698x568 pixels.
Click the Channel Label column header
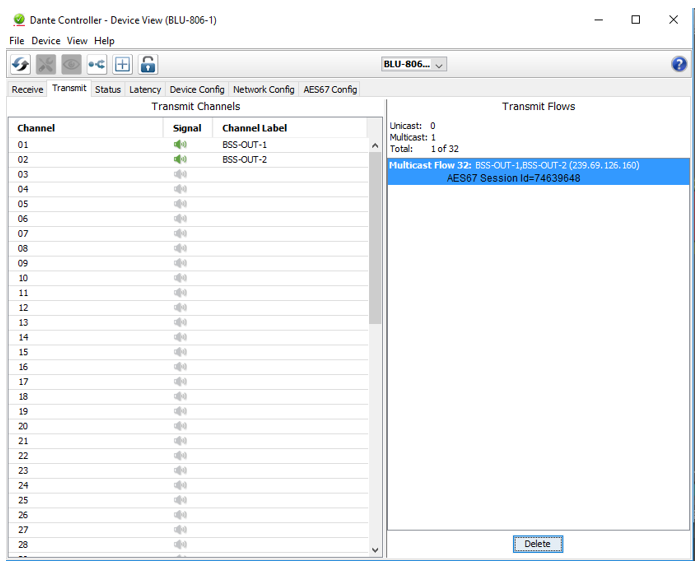tap(290, 128)
